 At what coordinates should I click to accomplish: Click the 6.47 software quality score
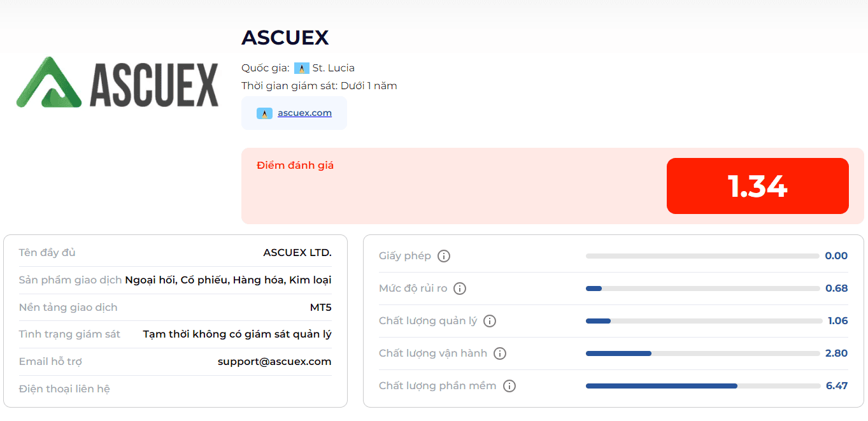[837, 386]
